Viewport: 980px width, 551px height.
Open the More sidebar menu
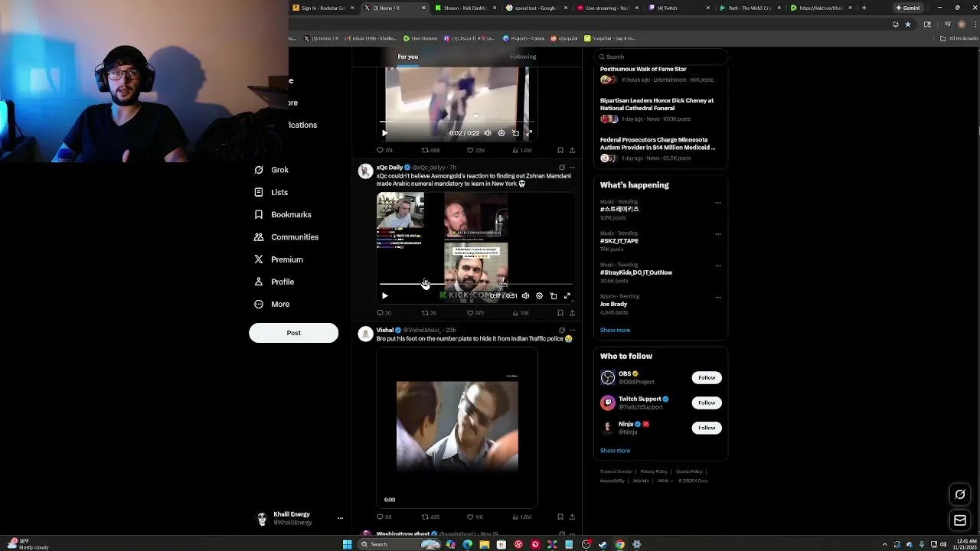pos(272,304)
